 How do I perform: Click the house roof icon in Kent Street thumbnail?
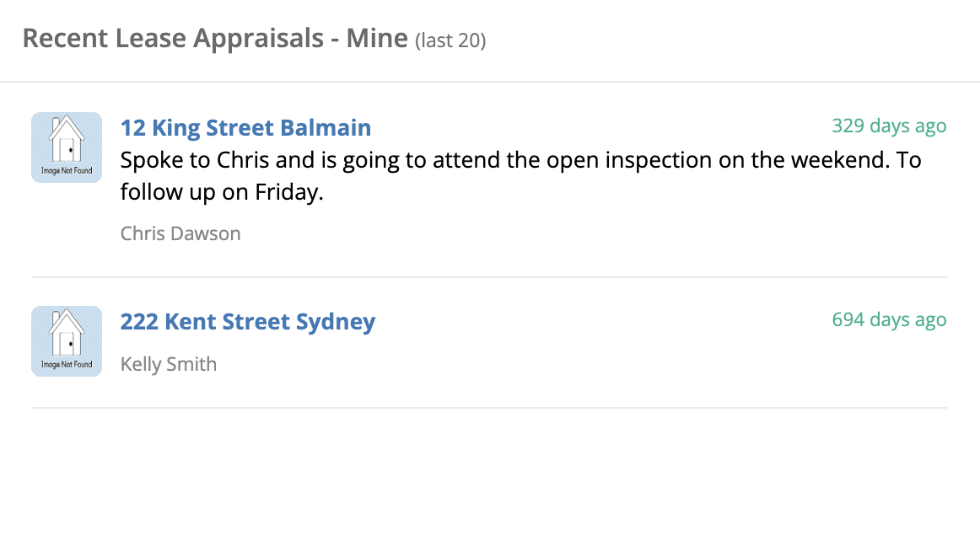coord(67,321)
